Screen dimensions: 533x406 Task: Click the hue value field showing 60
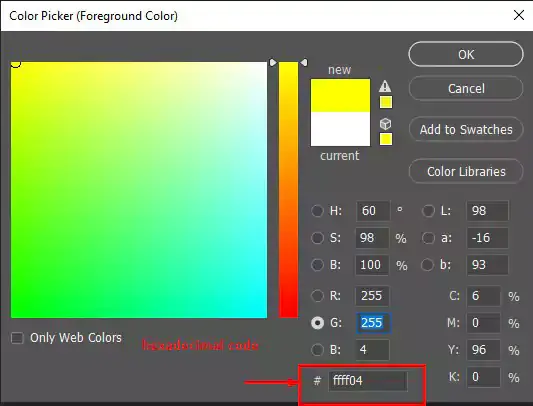click(x=373, y=211)
